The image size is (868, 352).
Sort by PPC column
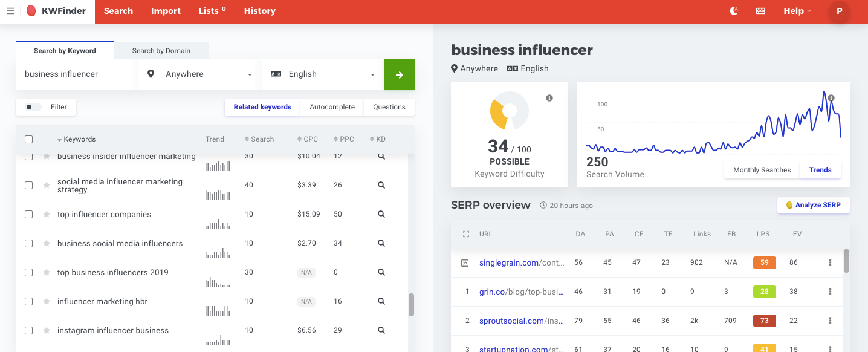click(x=344, y=139)
